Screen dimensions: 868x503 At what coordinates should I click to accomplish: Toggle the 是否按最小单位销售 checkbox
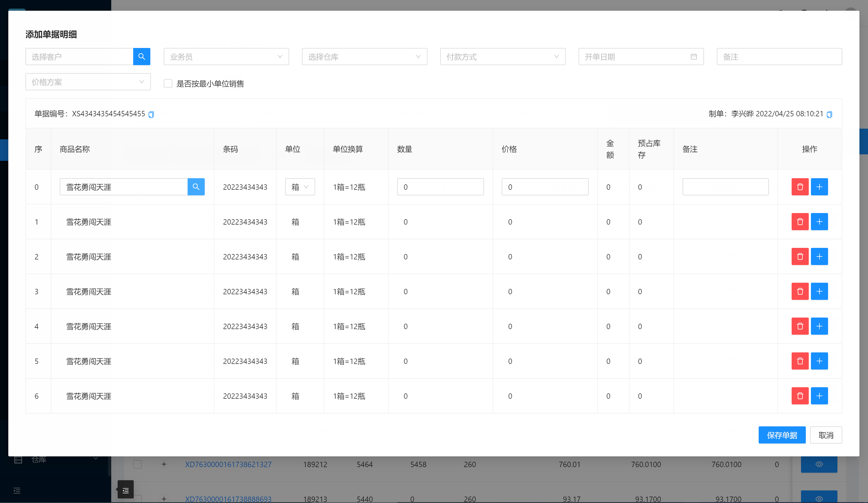coord(168,83)
